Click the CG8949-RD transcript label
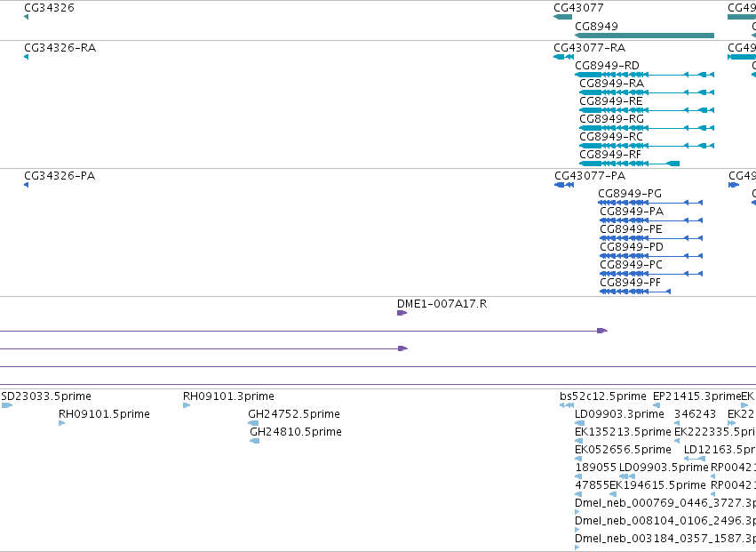The width and height of the screenshot is (756, 552). pos(607,66)
